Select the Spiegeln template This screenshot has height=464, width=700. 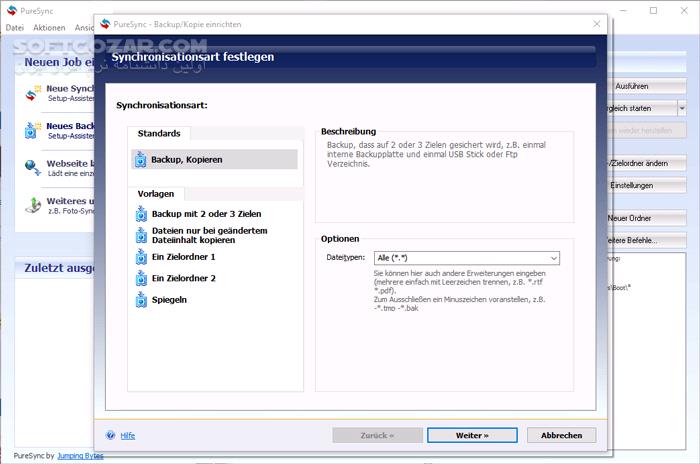click(x=169, y=300)
